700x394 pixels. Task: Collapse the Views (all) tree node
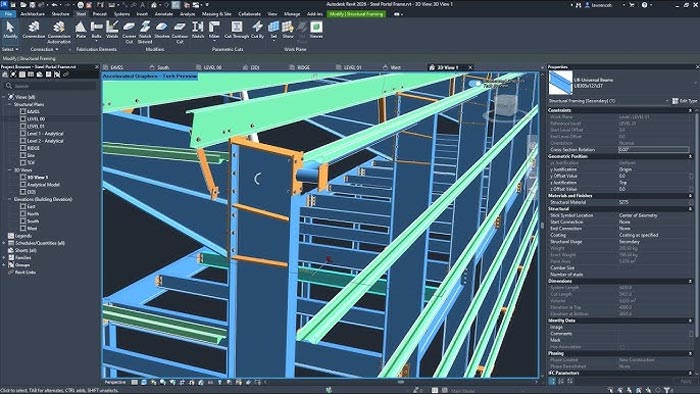[x=4, y=97]
